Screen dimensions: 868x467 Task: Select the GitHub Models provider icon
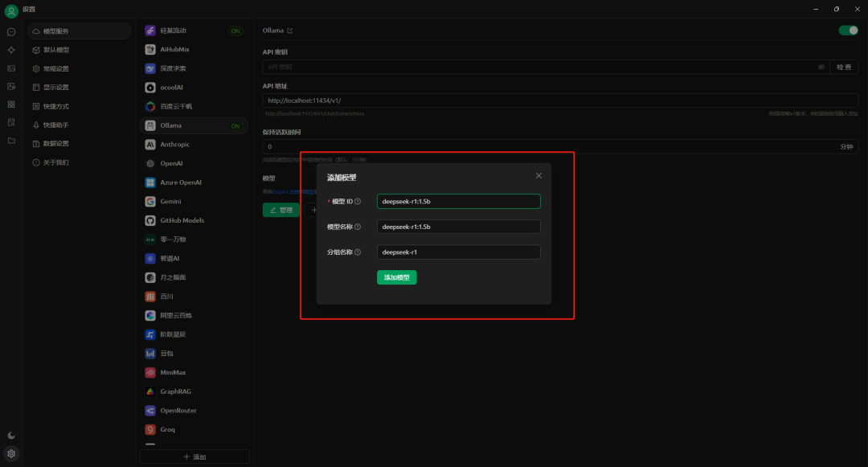coord(150,220)
